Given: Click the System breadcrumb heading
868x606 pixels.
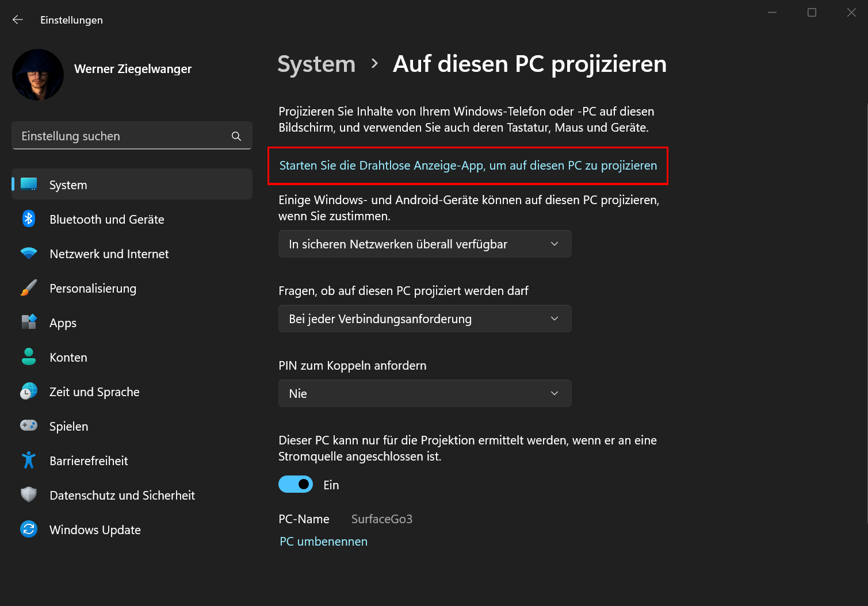Looking at the screenshot, I should [316, 64].
